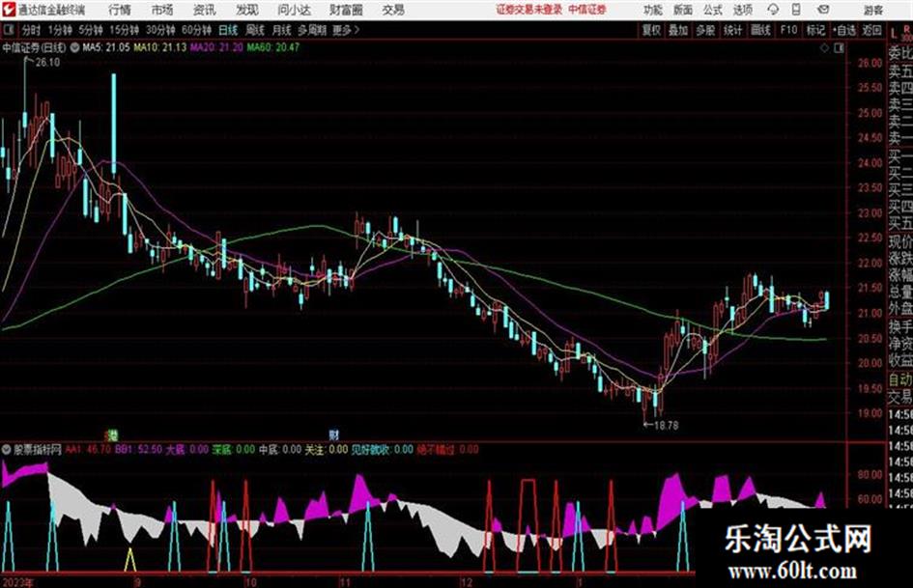Select the 周线 weekly chart tab
This screenshot has height=588, width=913.
(x=255, y=30)
